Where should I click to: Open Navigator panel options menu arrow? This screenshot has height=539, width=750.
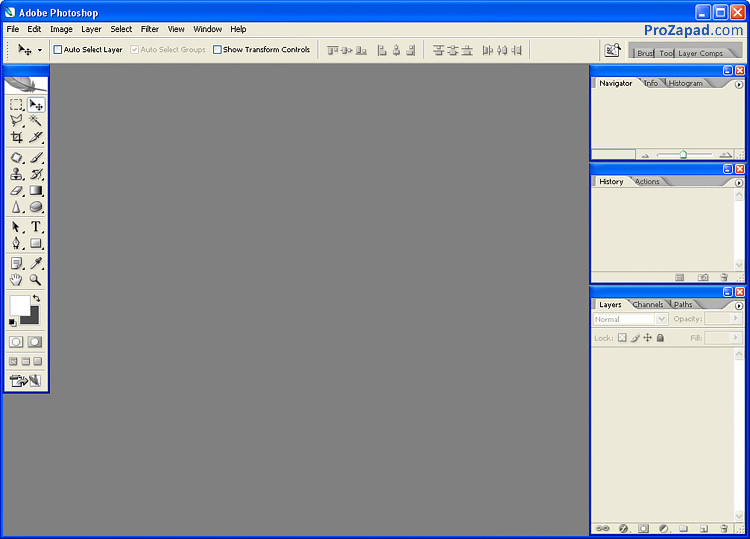739,85
